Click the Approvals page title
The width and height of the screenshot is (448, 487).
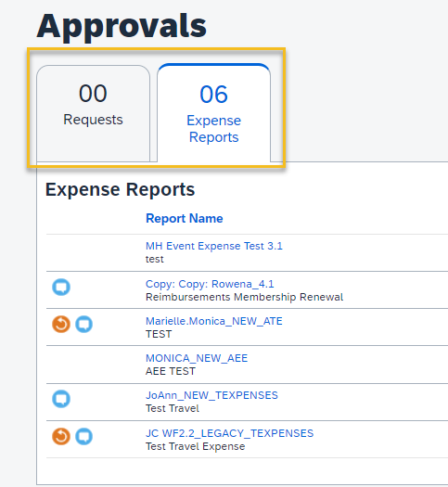122,26
